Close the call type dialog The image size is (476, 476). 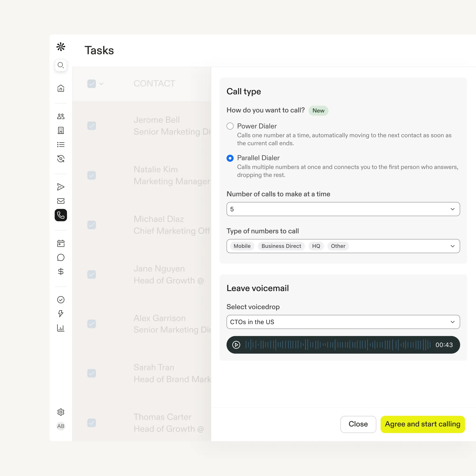tap(358, 424)
